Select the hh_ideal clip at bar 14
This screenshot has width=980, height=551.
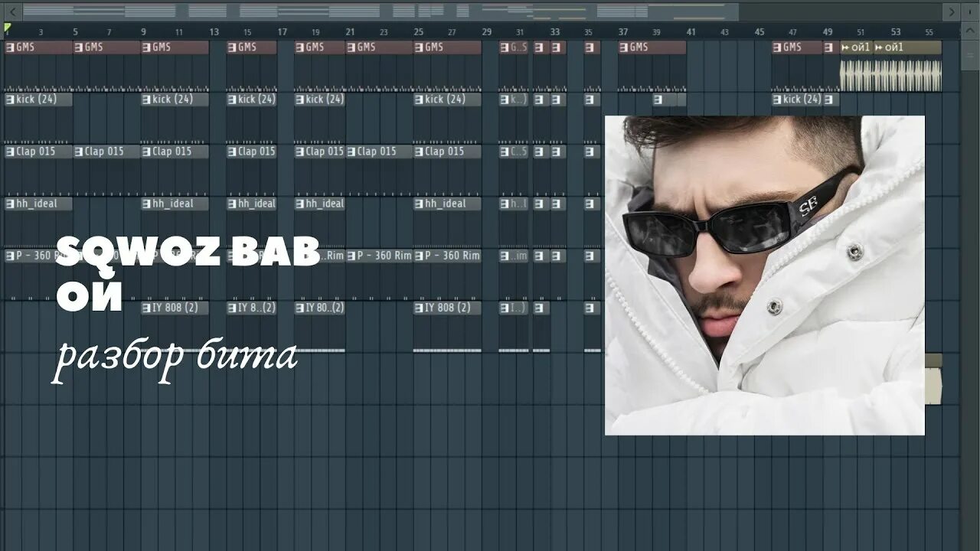(251, 204)
